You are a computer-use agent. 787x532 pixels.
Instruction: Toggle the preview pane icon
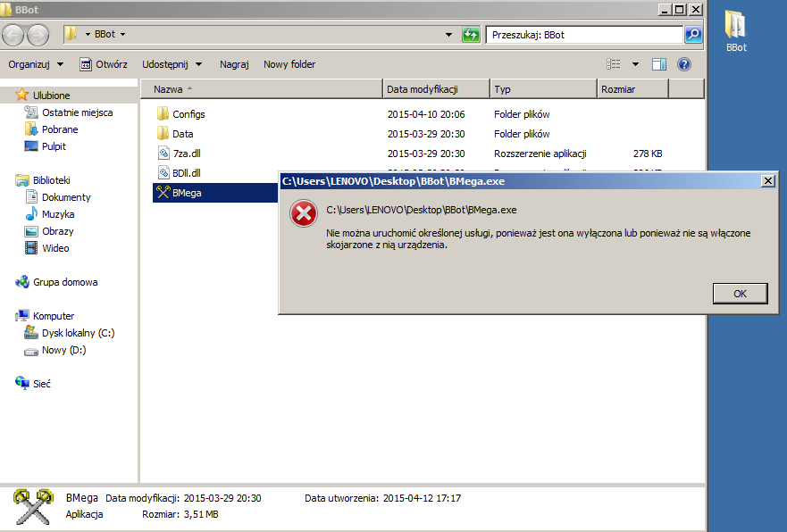coord(659,64)
